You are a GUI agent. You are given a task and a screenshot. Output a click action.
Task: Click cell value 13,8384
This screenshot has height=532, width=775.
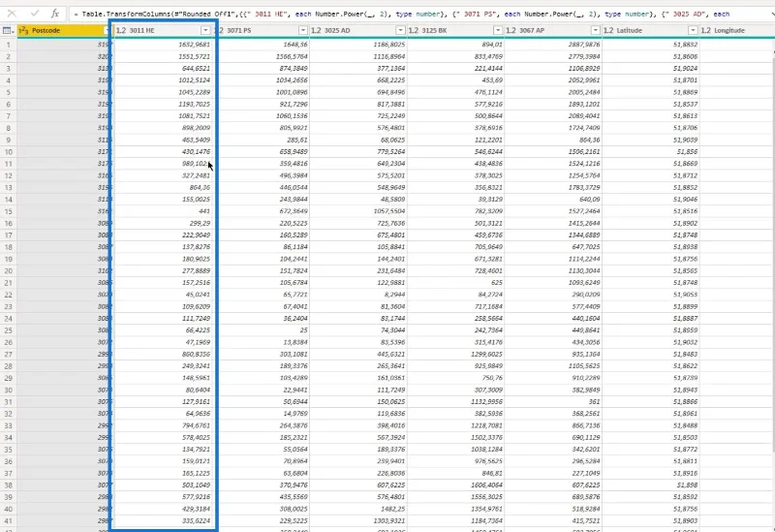click(x=295, y=342)
